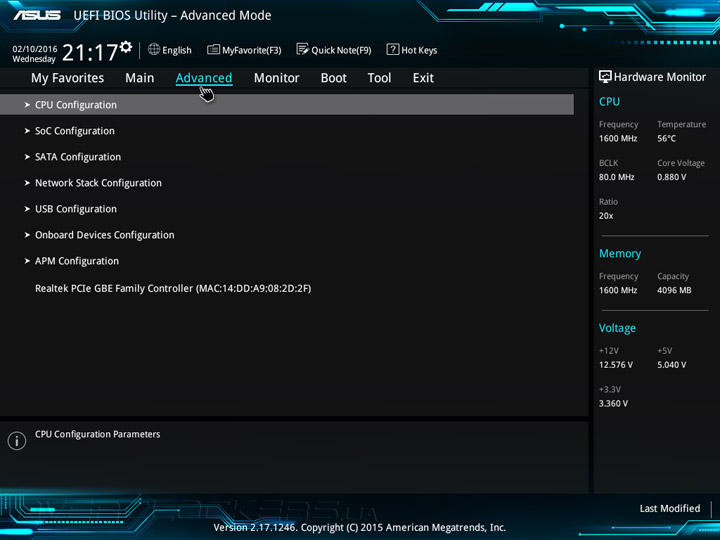Expand the APM Configuration arrow

tap(27, 261)
